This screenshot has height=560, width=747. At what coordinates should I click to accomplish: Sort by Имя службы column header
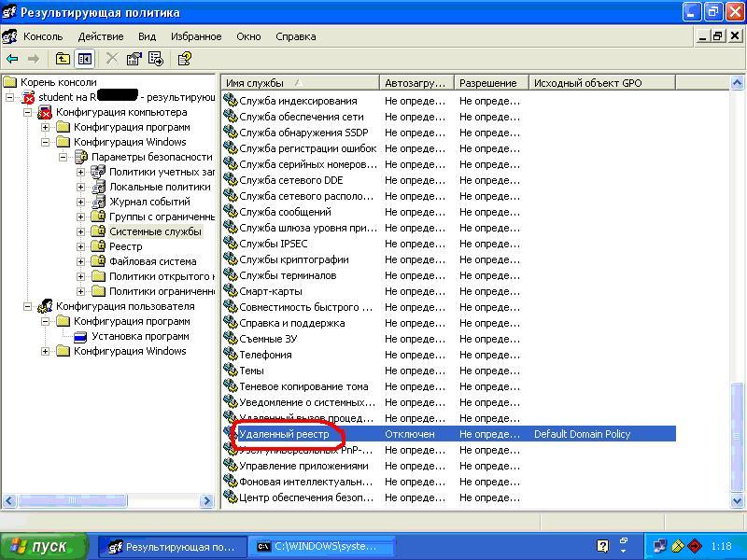(300, 83)
